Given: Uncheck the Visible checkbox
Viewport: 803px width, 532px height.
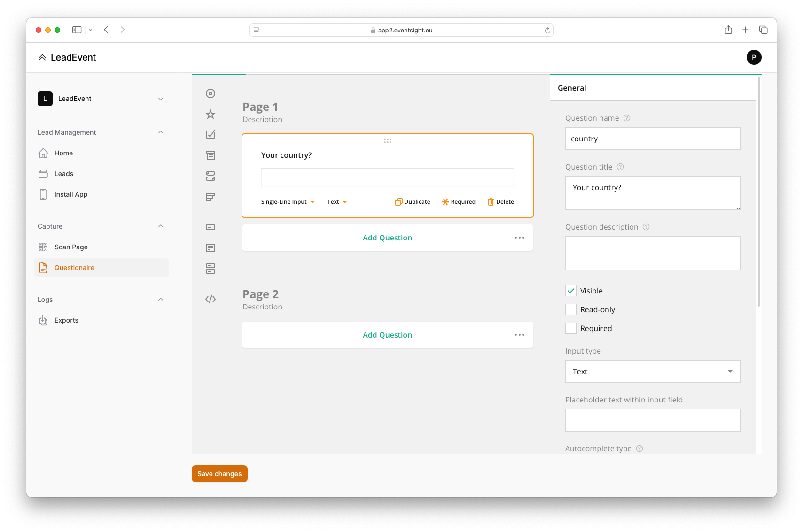Looking at the screenshot, I should tap(571, 291).
